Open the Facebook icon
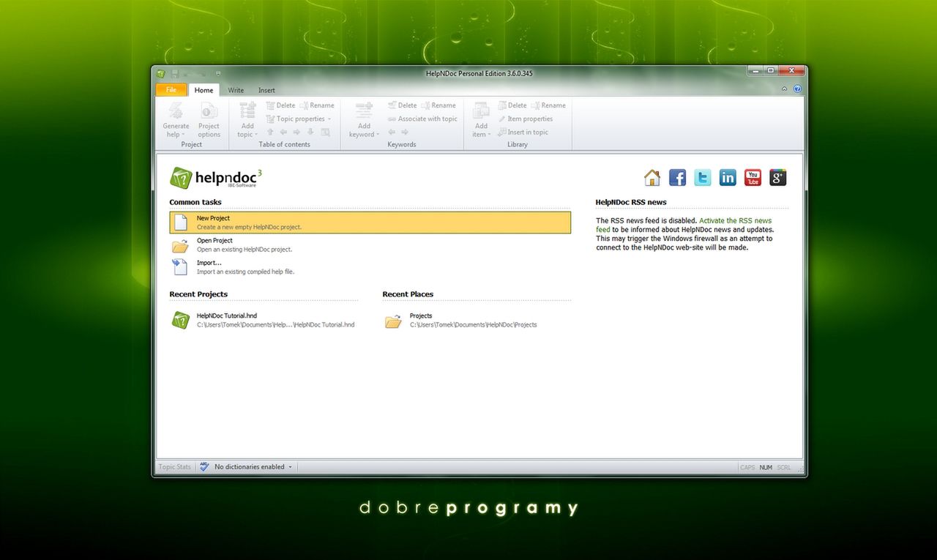The image size is (937, 560). [678, 178]
